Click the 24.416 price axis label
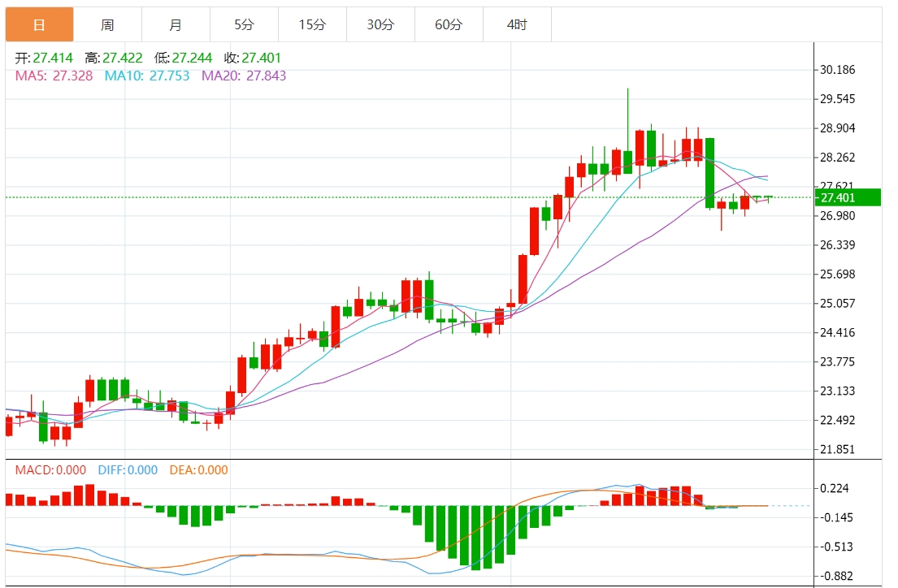 point(837,333)
